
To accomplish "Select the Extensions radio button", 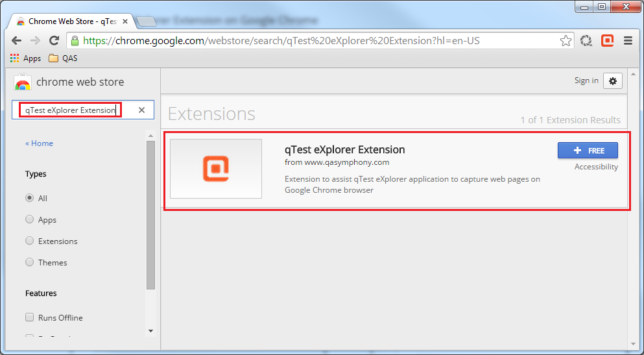I will pyautogui.click(x=29, y=241).
